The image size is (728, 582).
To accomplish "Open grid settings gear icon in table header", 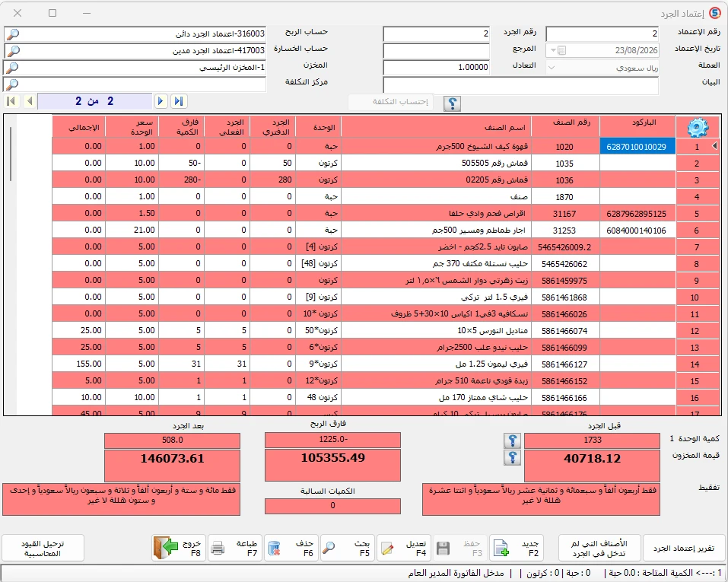I will tap(698, 127).
